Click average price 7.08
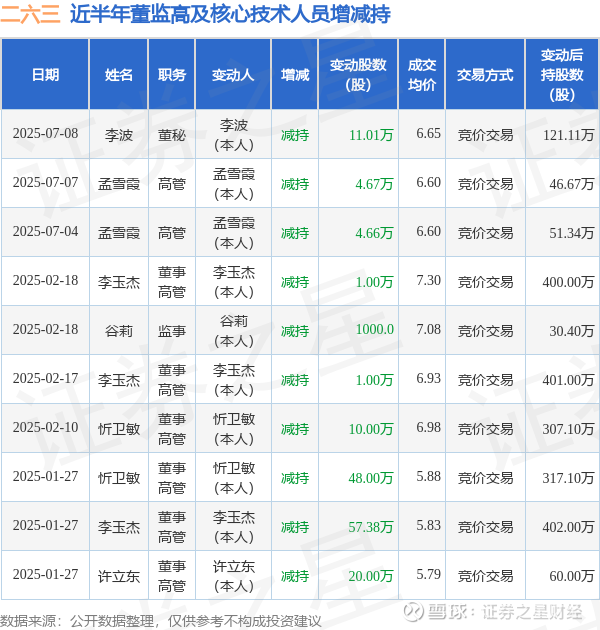This screenshot has height=630, width=600. [x=428, y=329]
